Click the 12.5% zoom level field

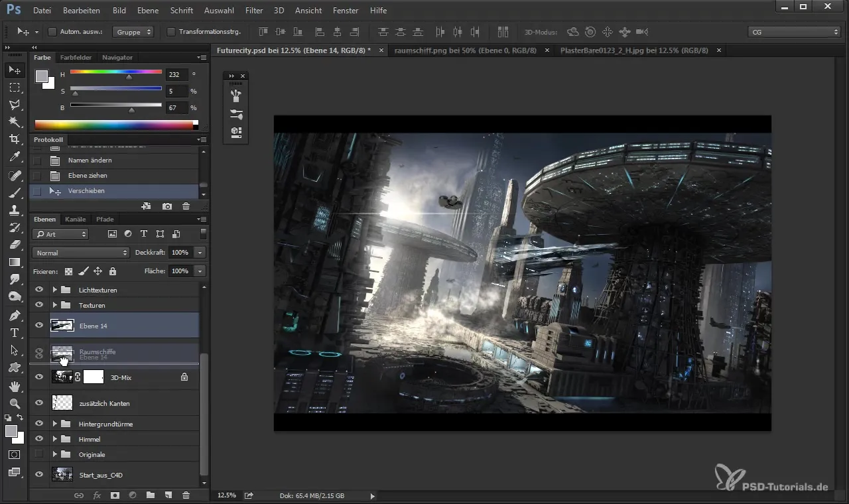pos(227,495)
